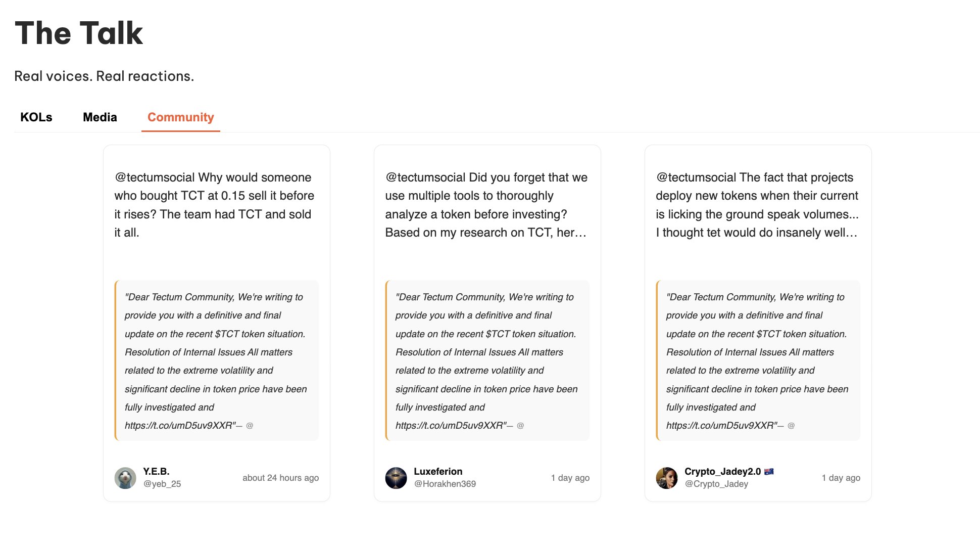Click the Luxeferion display name
Image resolution: width=980 pixels, height=544 pixels.
438,471
